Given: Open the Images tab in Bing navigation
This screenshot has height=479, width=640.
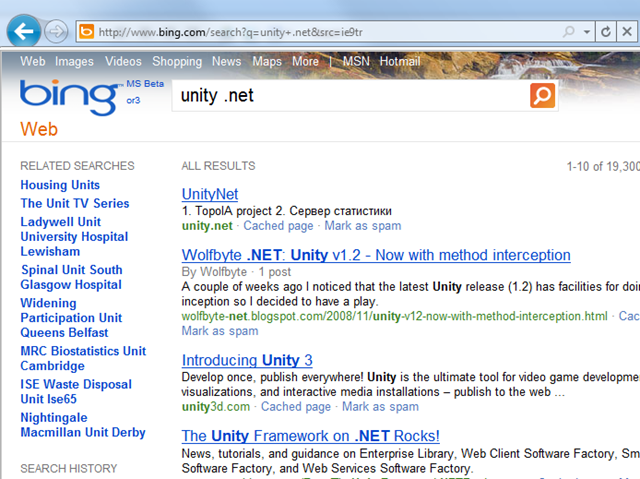Looking at the screenshot, I should click(x=74, y=62).
